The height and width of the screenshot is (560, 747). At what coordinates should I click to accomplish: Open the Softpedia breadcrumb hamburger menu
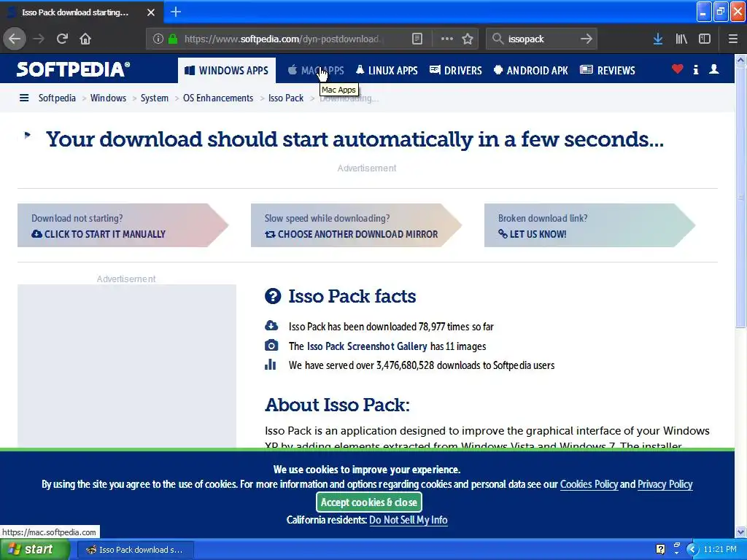(24, 98)
